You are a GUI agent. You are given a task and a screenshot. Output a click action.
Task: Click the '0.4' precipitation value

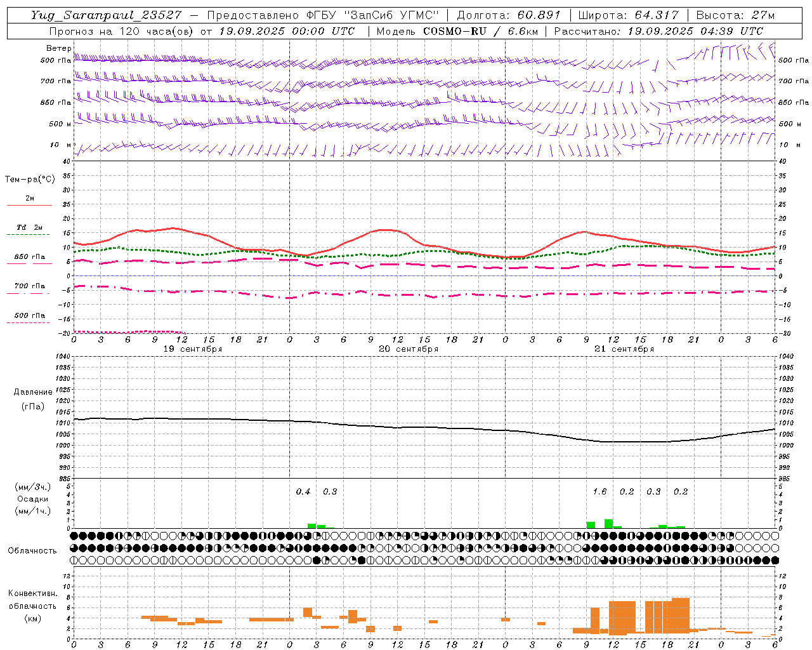coord(303,492)
